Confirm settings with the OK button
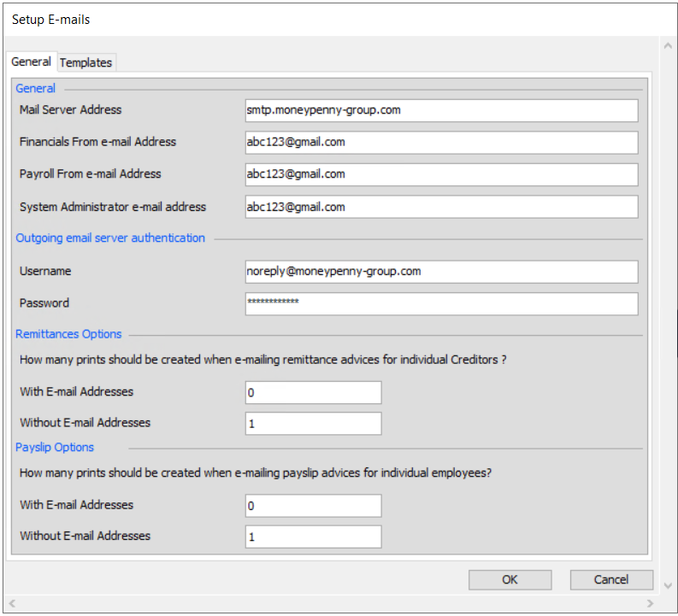Viewport: 678px width, 616px height. [510, 580]
